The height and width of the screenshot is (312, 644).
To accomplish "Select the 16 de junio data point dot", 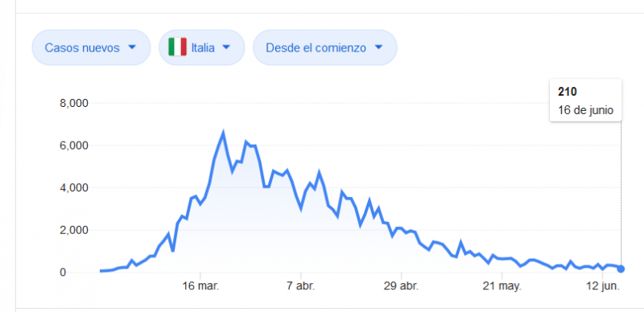I will [x=621, y=269].
